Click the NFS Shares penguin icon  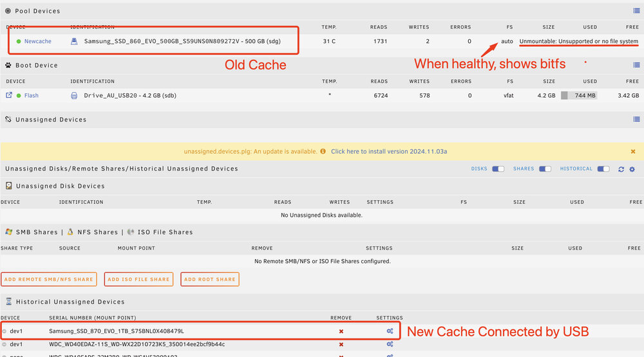point(70,232)
